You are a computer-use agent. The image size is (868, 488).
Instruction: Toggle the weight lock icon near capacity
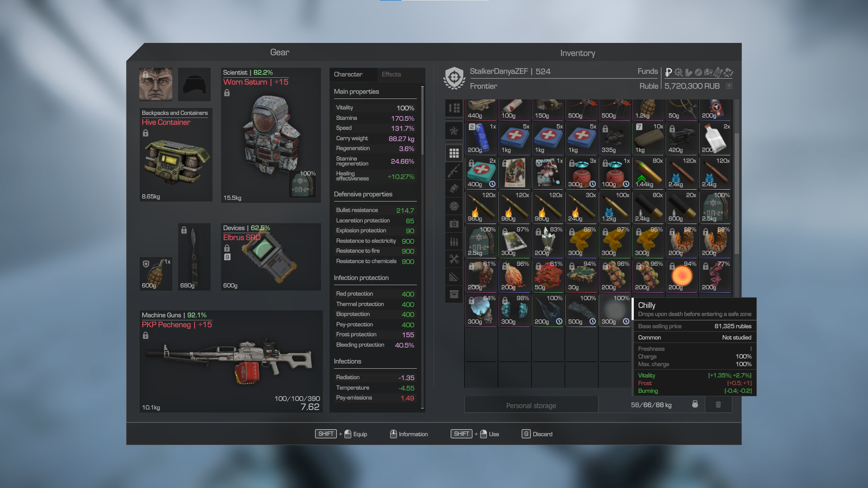pyautogui.click(x=695, y=404)
